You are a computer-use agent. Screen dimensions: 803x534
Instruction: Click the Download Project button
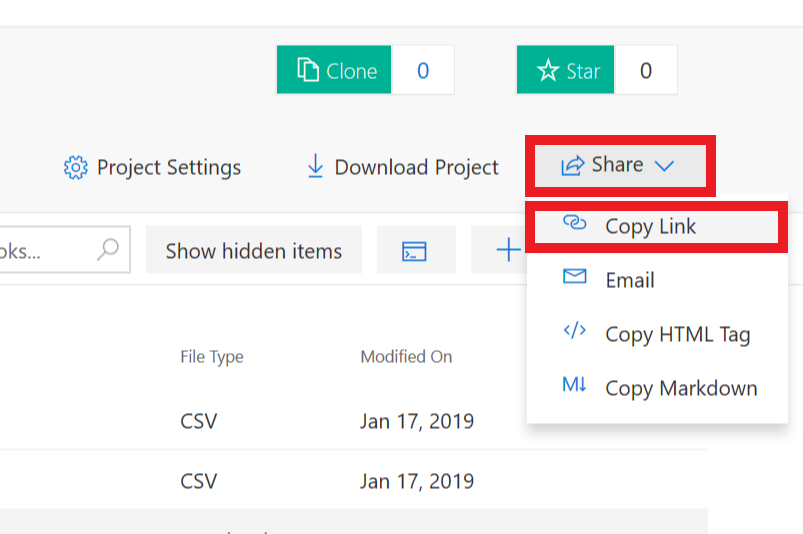coord(403,167)
